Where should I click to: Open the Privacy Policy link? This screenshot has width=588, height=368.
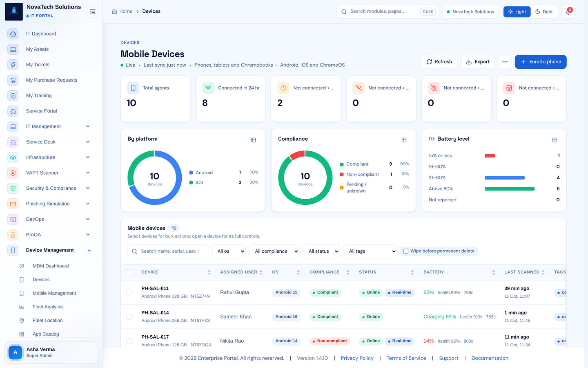pos(357,358)
